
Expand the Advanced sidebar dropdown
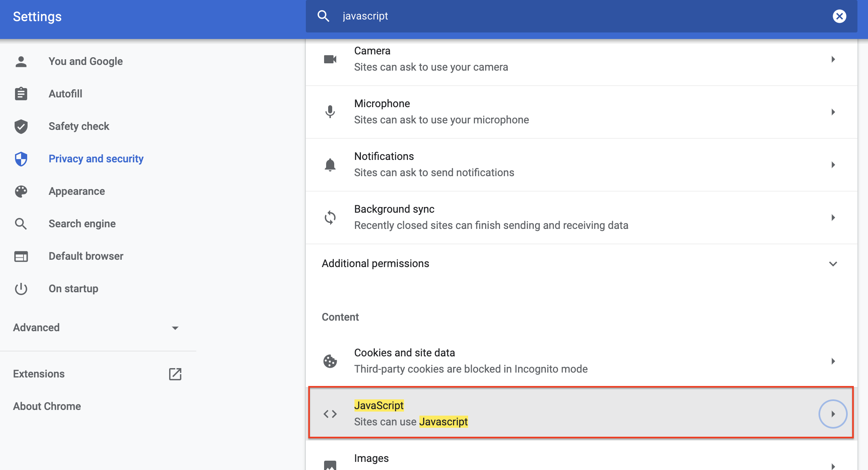(x=175, y=328)
